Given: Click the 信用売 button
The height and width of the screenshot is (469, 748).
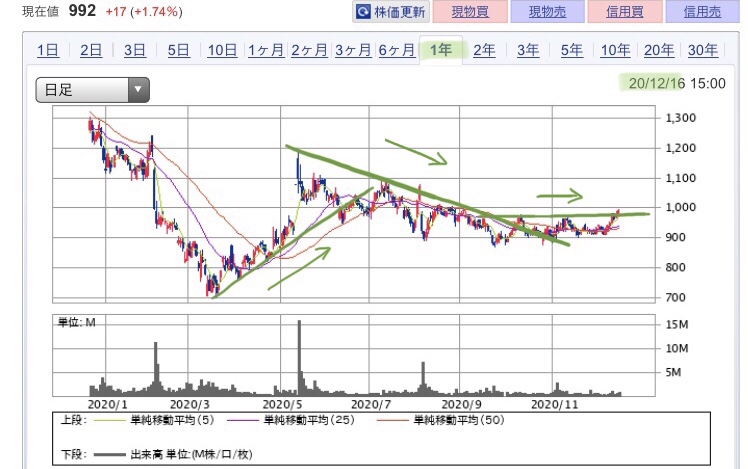Looking at the screenshot, I should (702, 11).
